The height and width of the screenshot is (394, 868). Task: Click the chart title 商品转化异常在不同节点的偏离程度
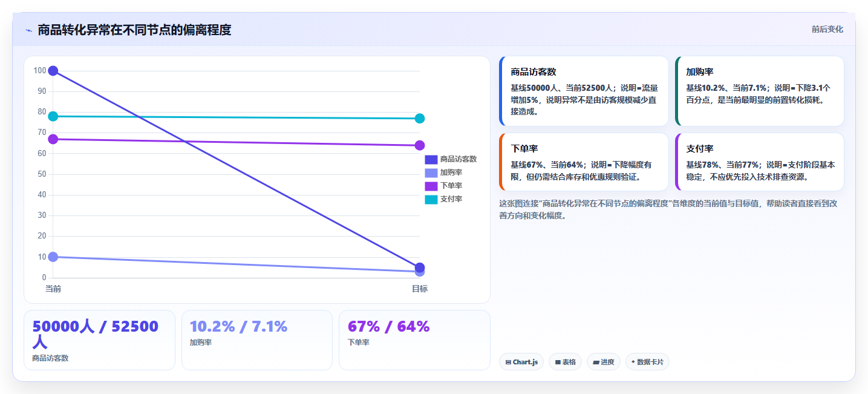point(134,30)
